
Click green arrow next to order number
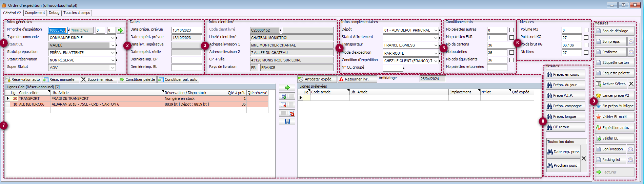tap(120, 30)
